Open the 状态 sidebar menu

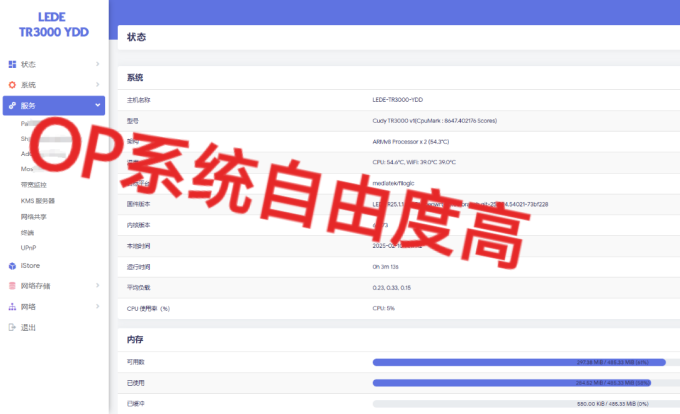pyautogui.click(x=54, y=64)
